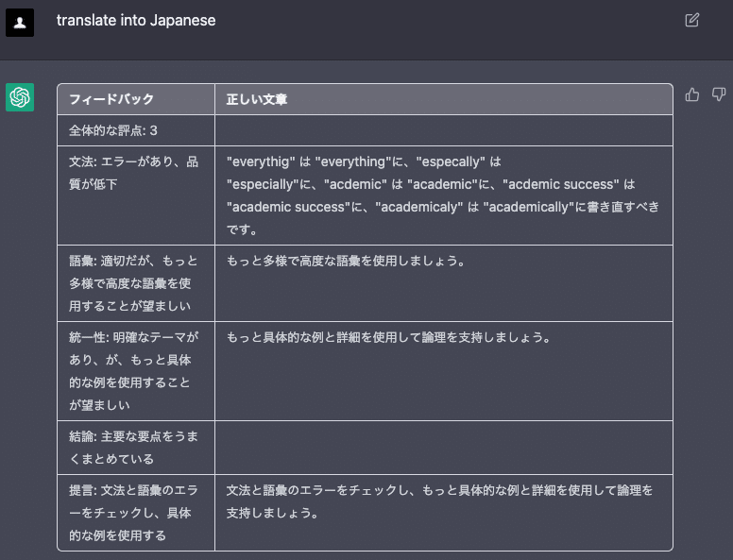
Task: Click the empty cell beside 全体的な評点
Action: pyautogui.click(x=443, y=130)
